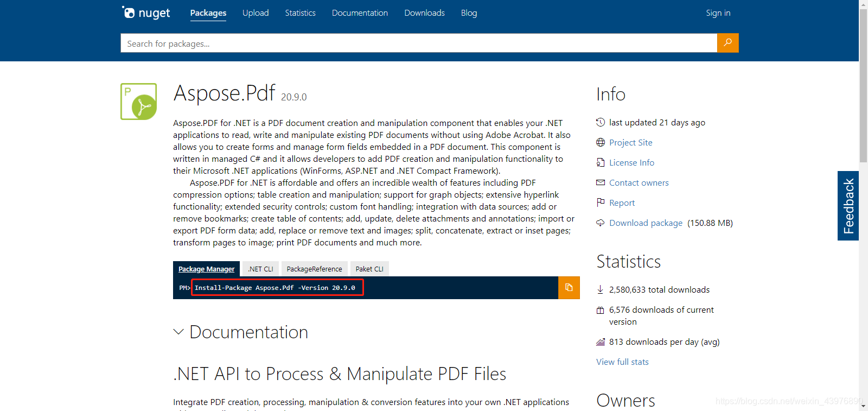Switch to the PackageReference tab
Image resolution: width=868 pixels, height=411 pixels.
[314, 269]
